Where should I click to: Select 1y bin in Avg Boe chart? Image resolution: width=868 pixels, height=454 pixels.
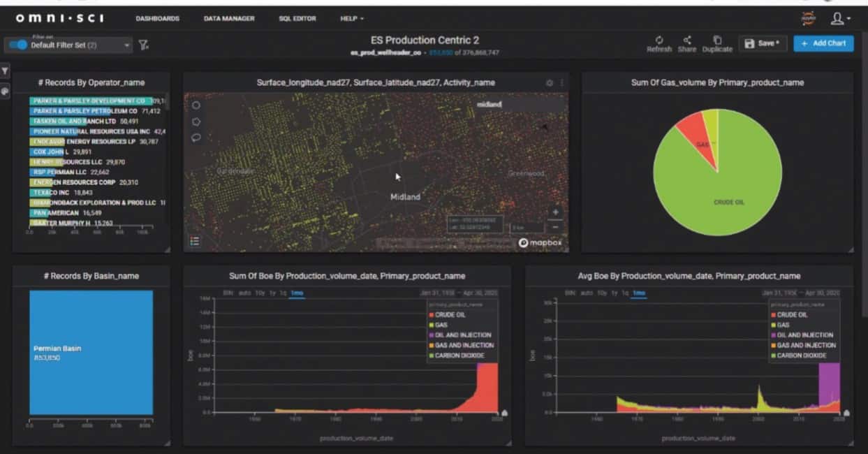[x=614, y=293]
